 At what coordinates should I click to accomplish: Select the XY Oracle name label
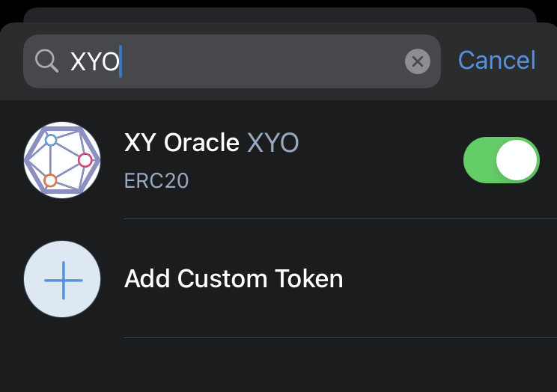coord(181,143)
